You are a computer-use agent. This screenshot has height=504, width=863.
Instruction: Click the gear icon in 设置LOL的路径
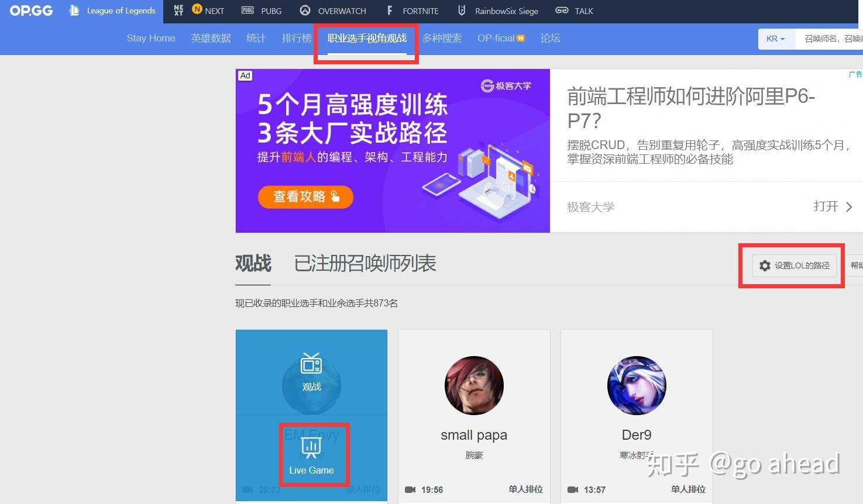tap(765, 265)
